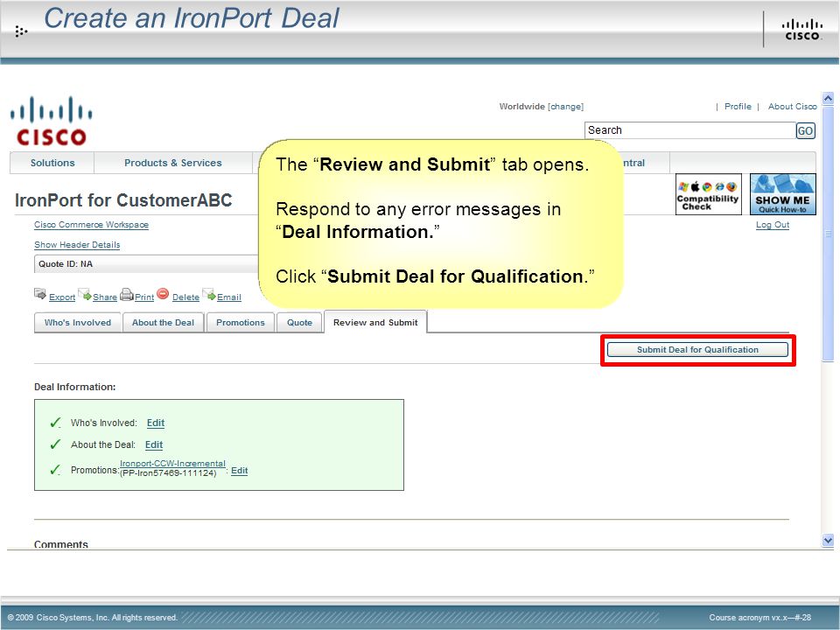Click the IronPort for CustomerABC title
This screenshot has width=840, height=630.
(123, 200)
